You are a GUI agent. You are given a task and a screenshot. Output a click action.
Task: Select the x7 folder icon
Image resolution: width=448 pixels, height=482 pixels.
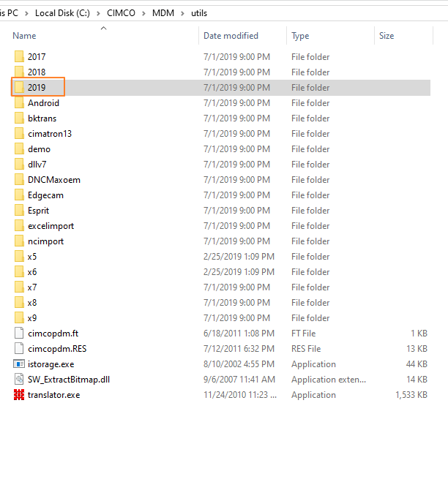click(x=19, y=287)
